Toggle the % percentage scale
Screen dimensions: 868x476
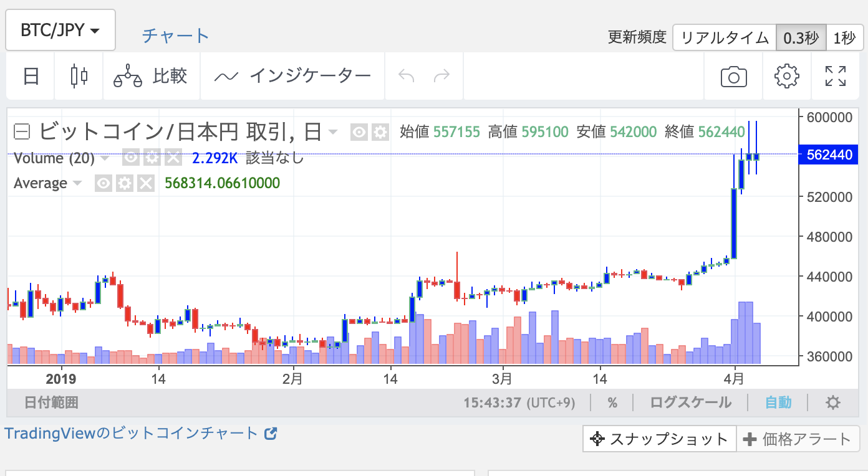[x=612, y=402]
